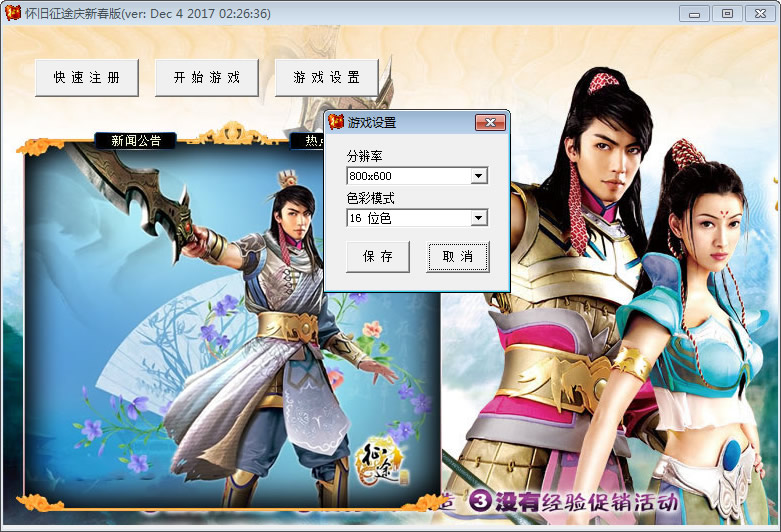
Task: Close the 游戏设置 dialog
Action: pos(490,122)
